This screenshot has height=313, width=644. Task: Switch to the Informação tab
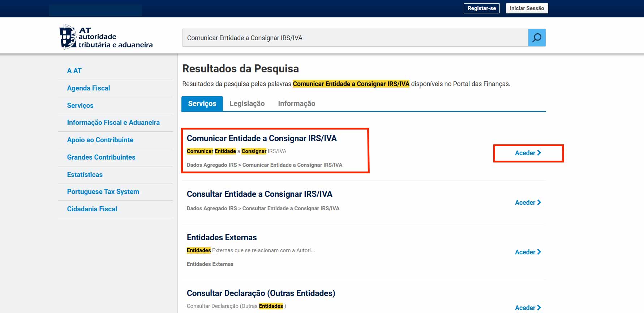[x=296, y=103]
